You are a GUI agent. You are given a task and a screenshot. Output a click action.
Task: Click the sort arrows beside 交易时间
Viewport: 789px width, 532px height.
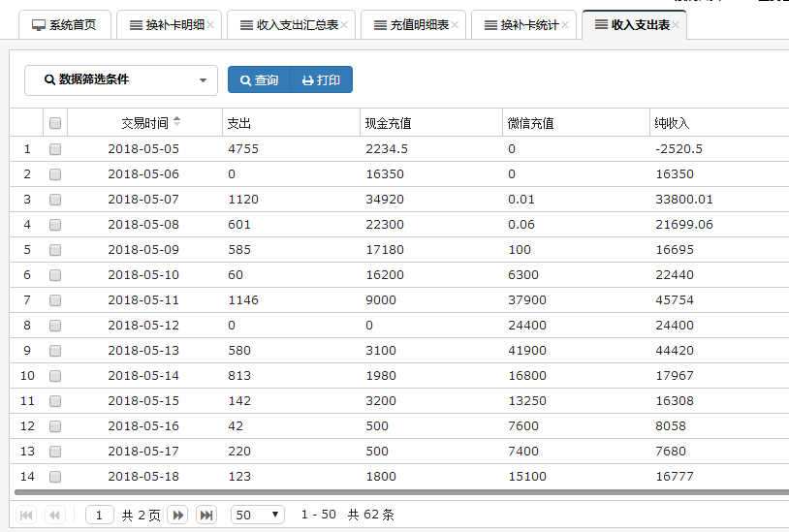[x=176, y=122]
